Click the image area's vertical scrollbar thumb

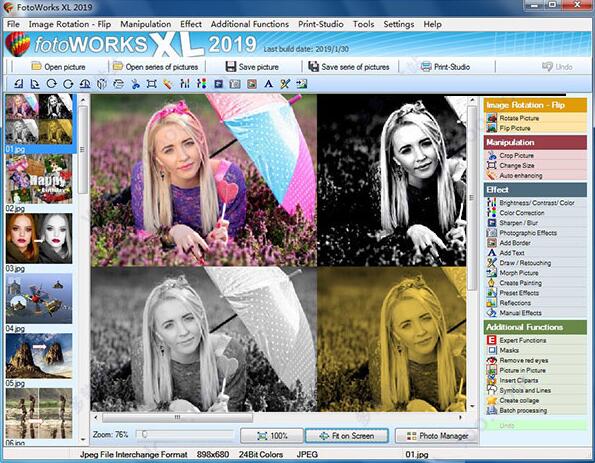click(472, 197)
